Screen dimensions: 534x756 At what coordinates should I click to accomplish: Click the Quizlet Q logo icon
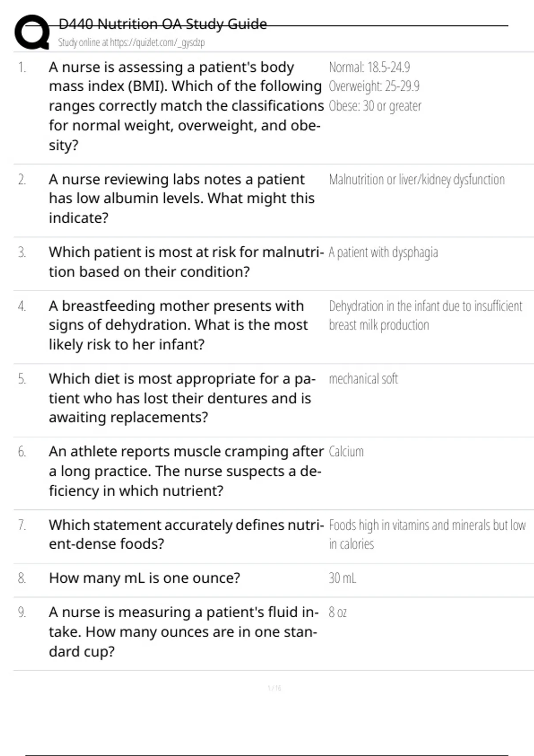(32, 32)
